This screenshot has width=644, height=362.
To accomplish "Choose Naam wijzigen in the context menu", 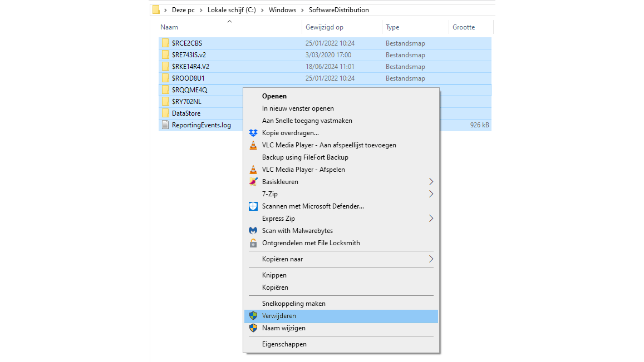I will (283, 328).
